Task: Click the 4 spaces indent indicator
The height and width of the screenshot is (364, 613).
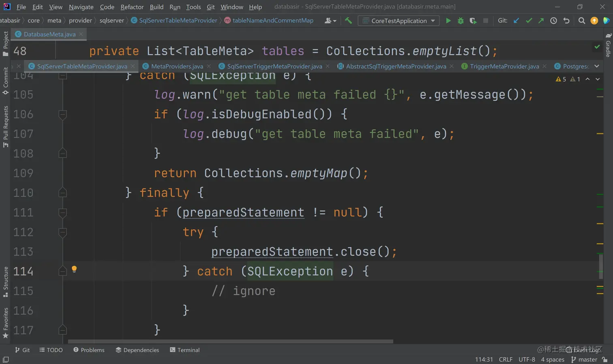Action: 553,360
